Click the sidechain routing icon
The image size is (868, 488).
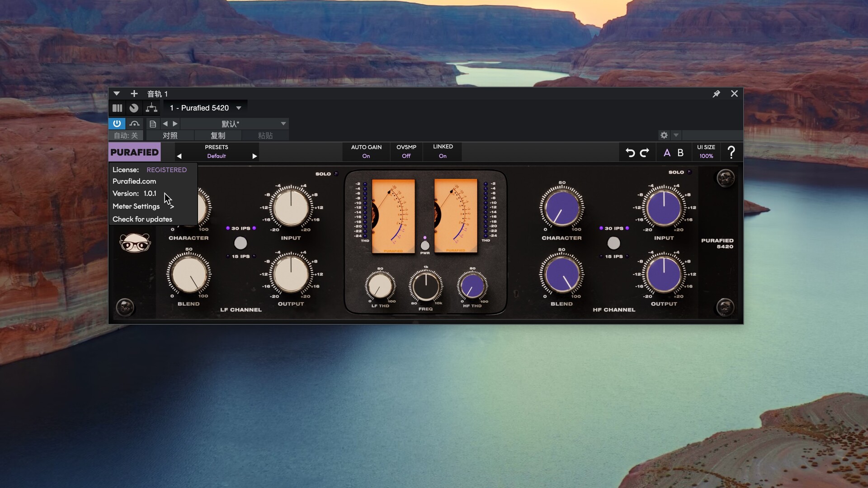pos(151,108)
